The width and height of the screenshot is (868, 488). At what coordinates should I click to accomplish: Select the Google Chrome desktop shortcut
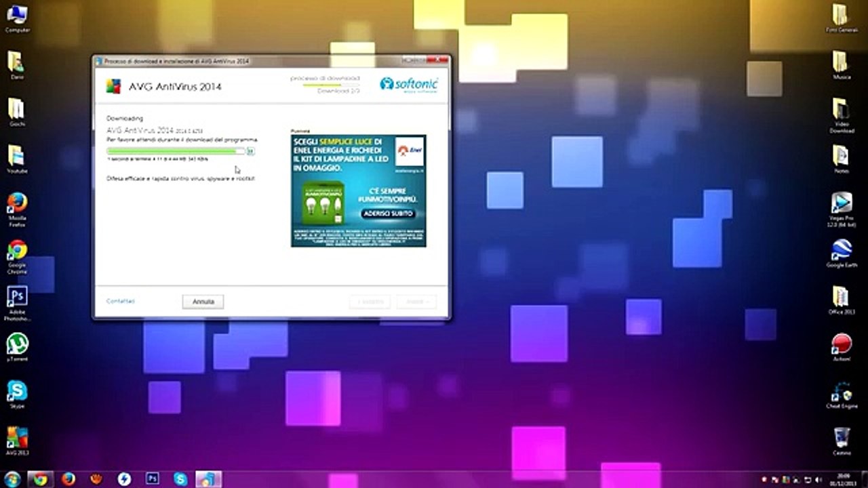point(17,256)
